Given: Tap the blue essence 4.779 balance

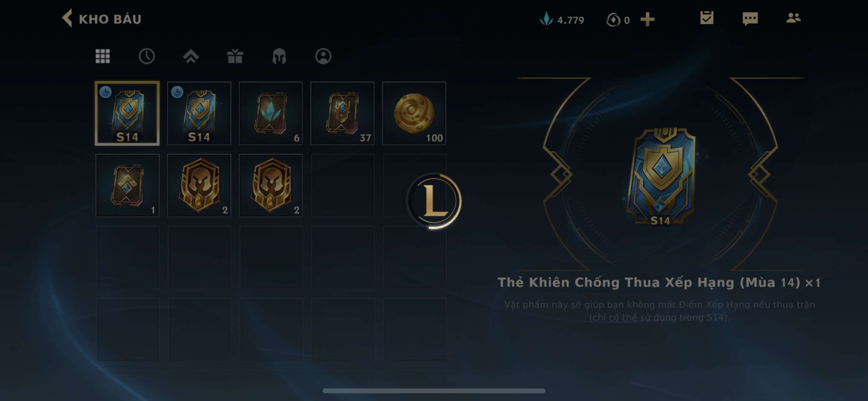Looking at the screenshot, I should [562, 20].
